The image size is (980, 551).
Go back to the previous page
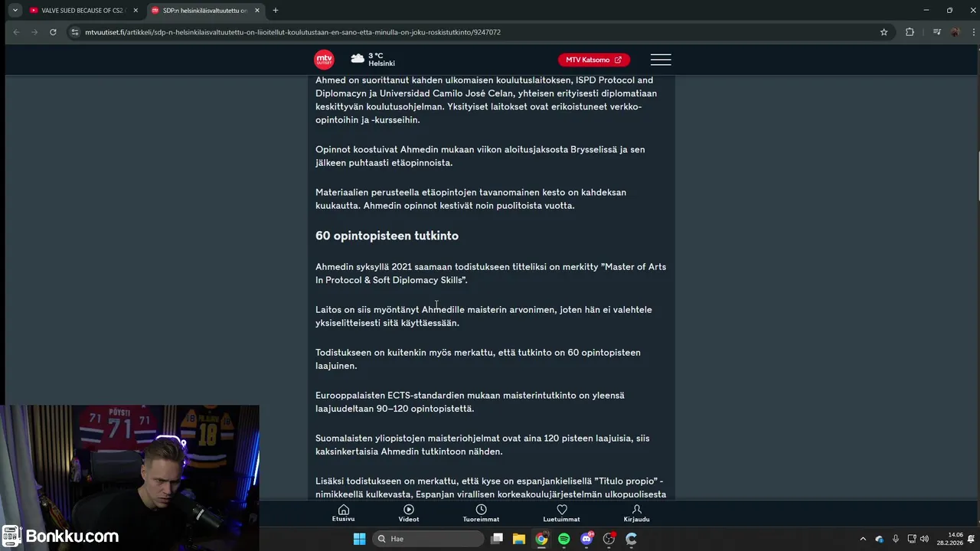point(17,32)
